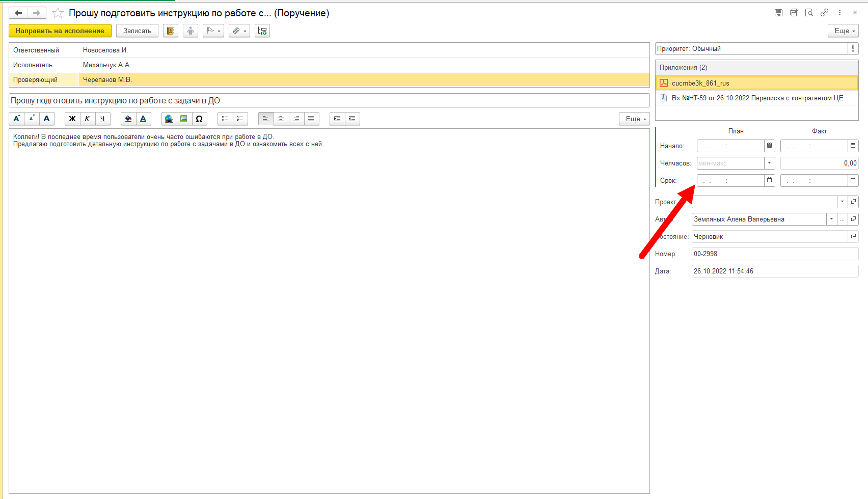Viewport: 868px width, 499px height.
Task: Open the calendar for planned Начало
Action: 770,146
